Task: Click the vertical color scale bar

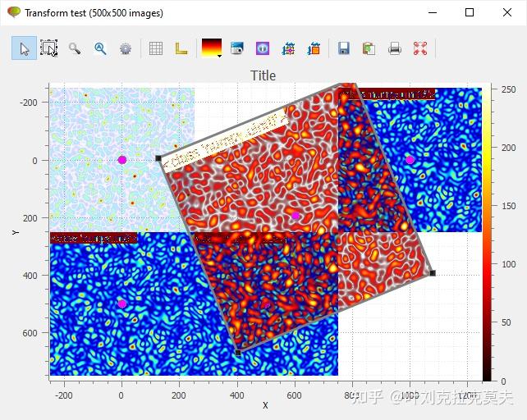Action: (x=486, y=234)
